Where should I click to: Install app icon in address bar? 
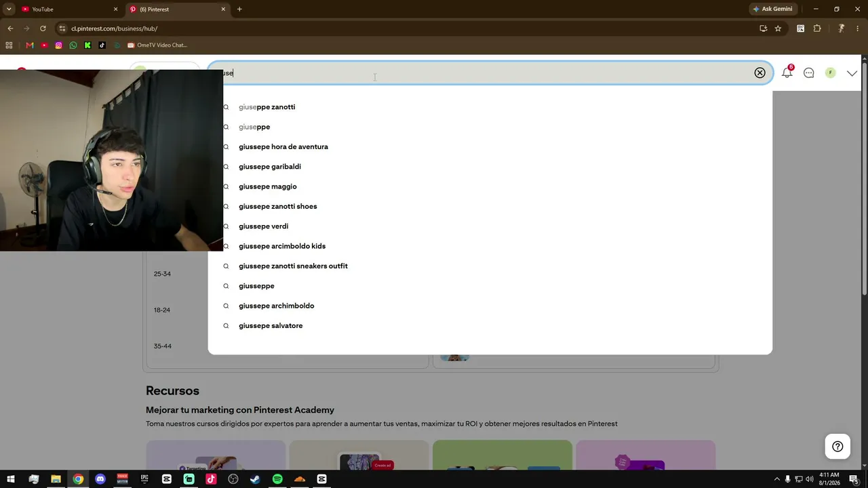click(763, 28)
